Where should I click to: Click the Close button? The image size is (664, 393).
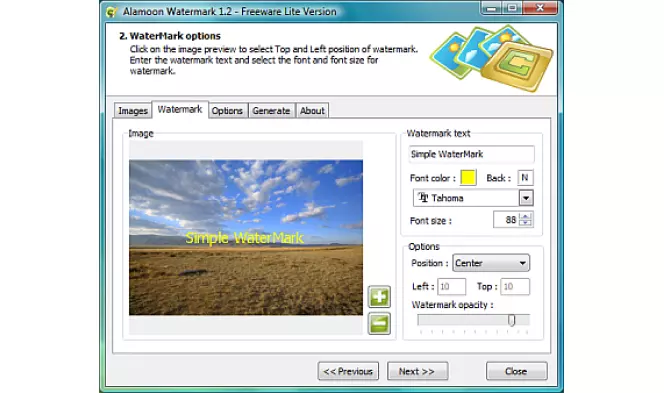[516, 371]
